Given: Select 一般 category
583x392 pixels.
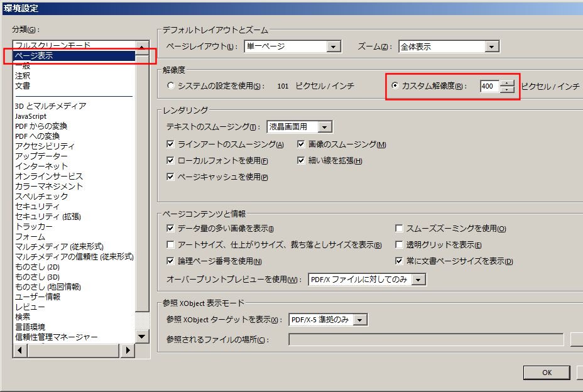Looking at the screenshot, I should (23, 66).
